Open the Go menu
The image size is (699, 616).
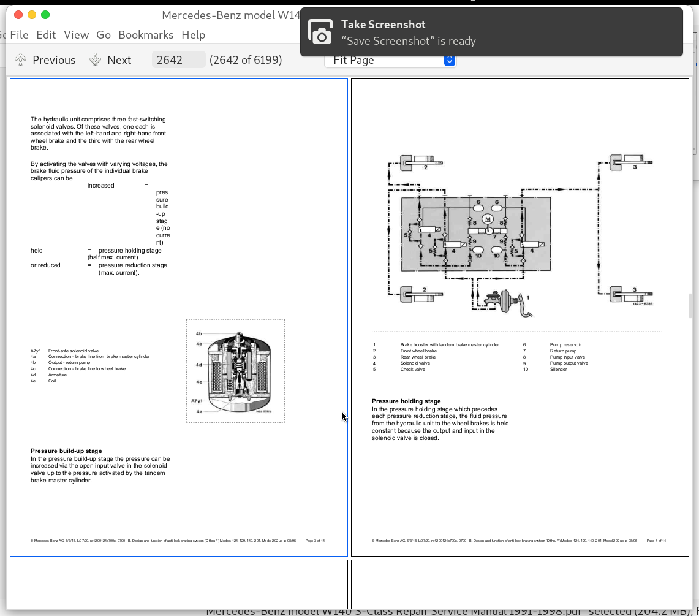pyautogui.click(x=104, y=35)
